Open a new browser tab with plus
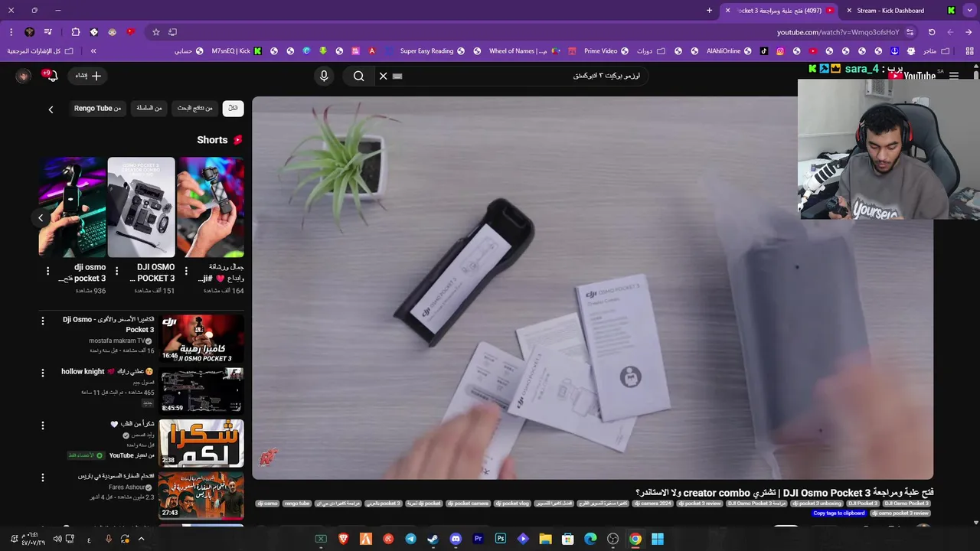This screenshot has height=551, width=980. pos(709,11)
